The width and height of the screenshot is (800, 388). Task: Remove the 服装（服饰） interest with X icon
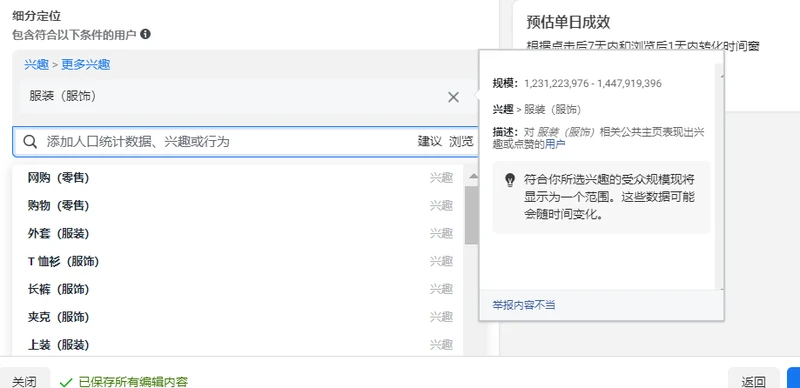point(453,97)
